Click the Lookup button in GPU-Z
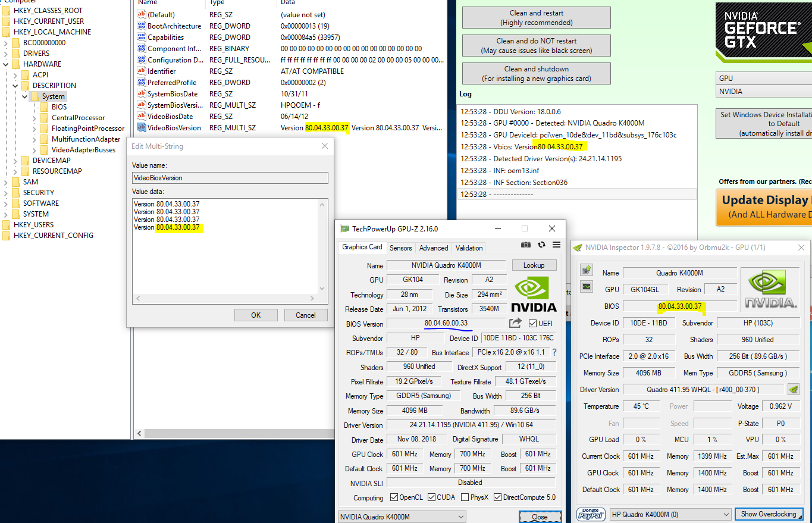Image resolution: width=812 pixels, height=523 pixels. point(534,265)
